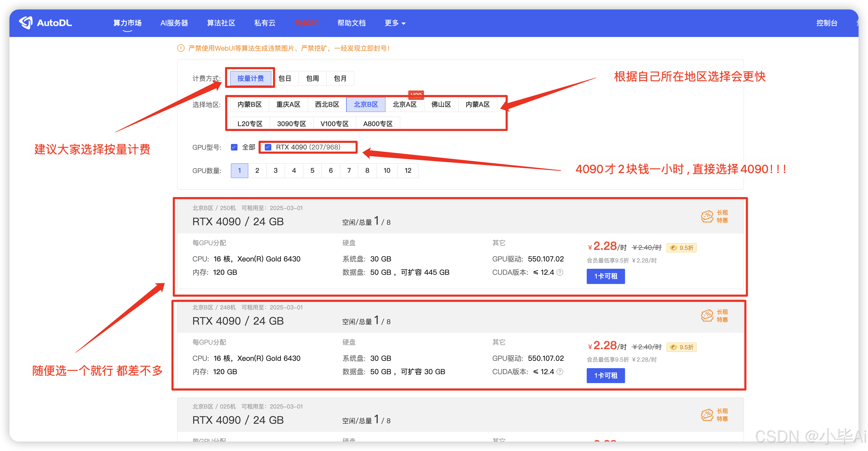
Task: Click the AutoDL logo icon
Action: pos(26,23)
